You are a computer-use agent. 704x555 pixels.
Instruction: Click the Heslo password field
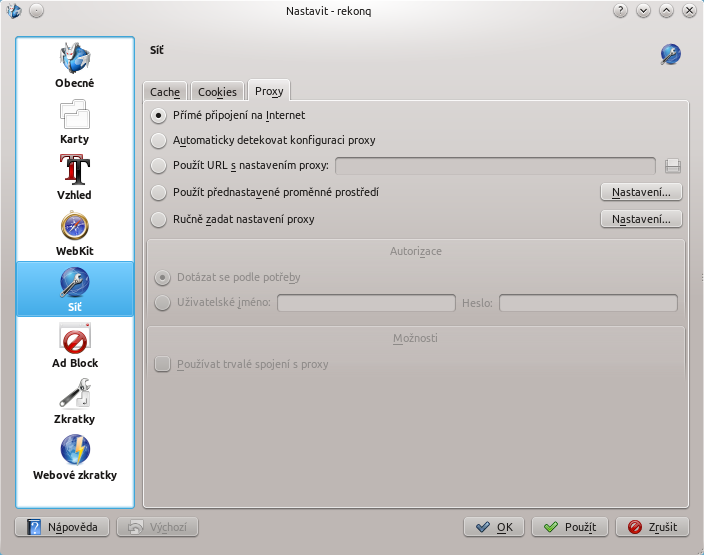(x=588, y=303)
